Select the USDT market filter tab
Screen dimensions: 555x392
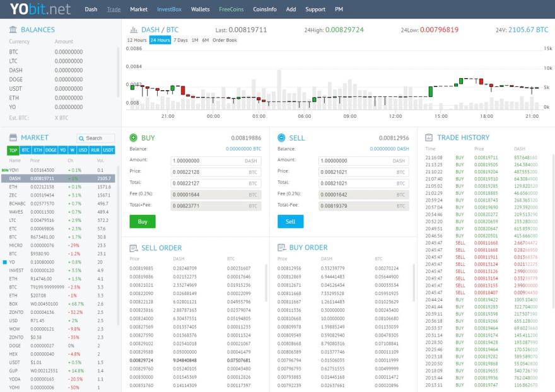[x=108, y=151]
